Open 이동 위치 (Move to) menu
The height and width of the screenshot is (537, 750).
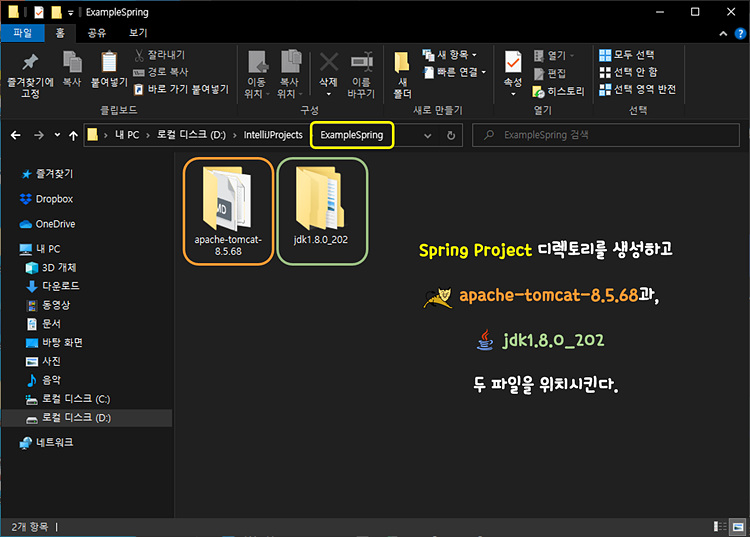click(x=256, y=74)
